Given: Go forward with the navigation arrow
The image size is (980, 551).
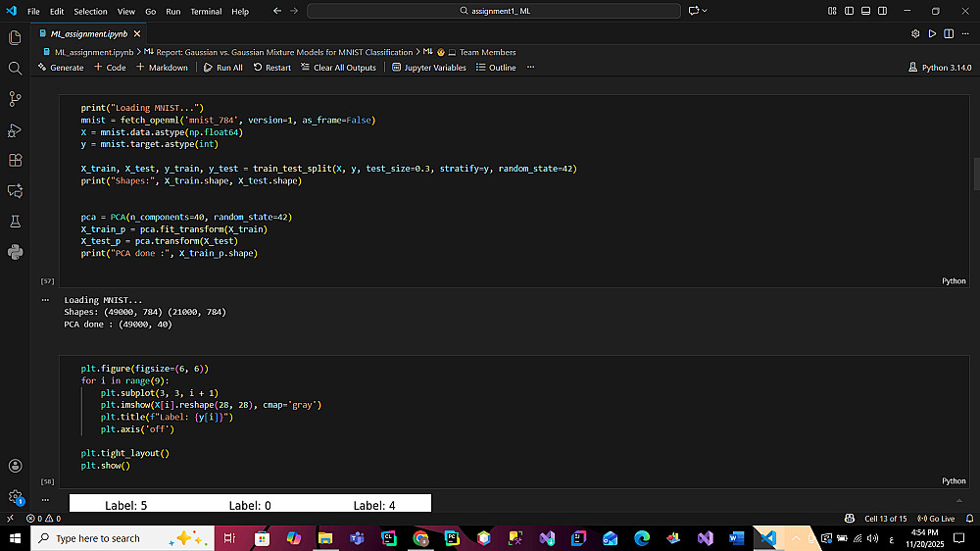Looking at the screenshot, I should click(294, 11).
